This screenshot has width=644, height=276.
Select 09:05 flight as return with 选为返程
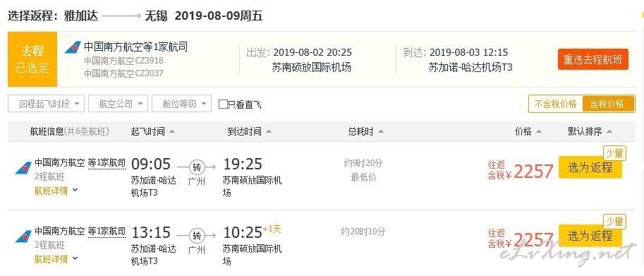coord(590,167)
